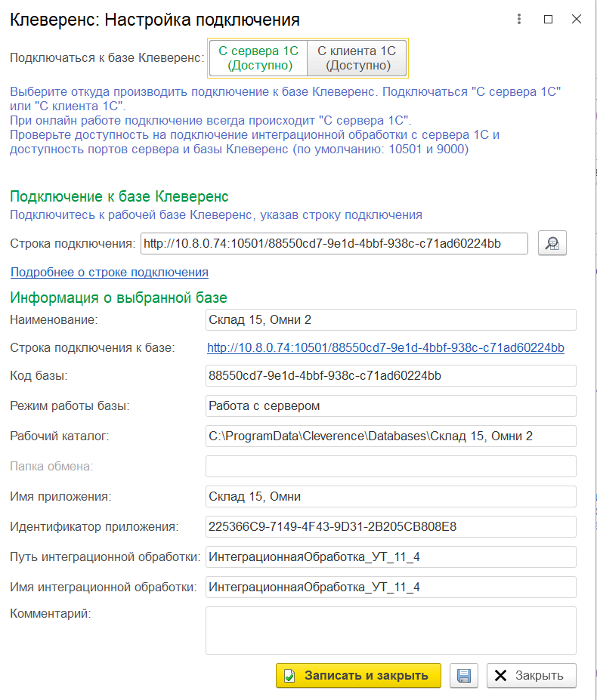Open the database connection string URL link
This screenshot has height=700, width=597.
tap(385, 347)
